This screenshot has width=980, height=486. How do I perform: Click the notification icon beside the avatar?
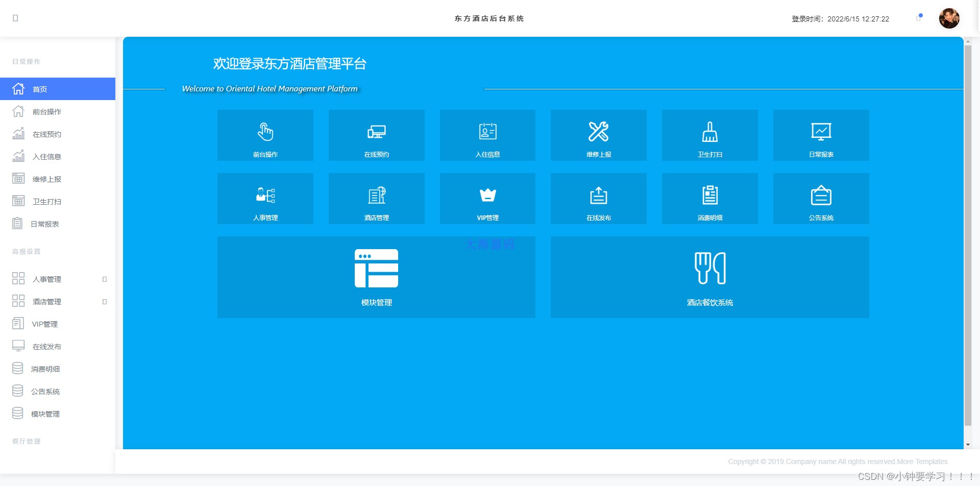[919, 18]
